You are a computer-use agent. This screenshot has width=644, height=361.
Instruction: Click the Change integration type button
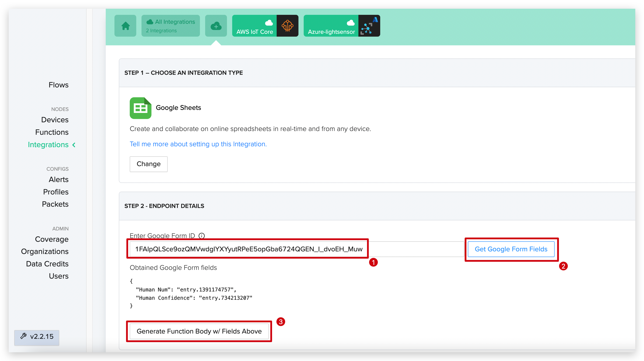148,164
